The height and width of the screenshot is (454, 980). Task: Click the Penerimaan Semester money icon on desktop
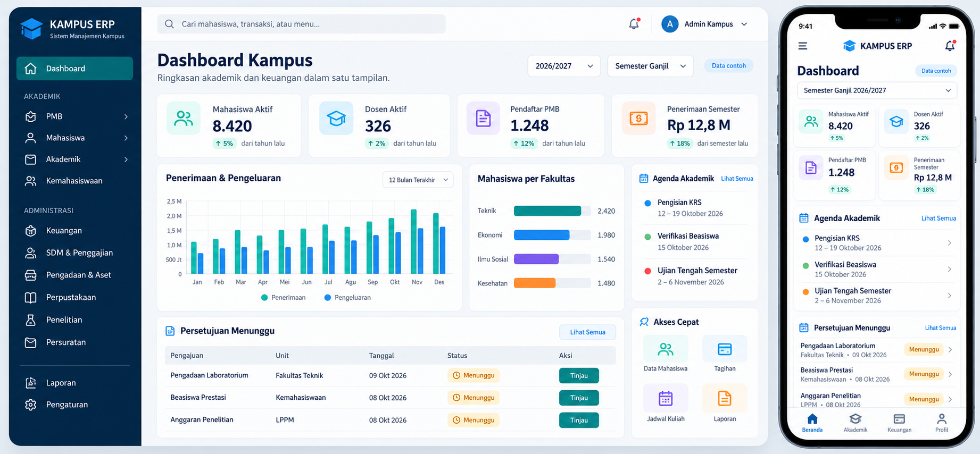[638, 118]
